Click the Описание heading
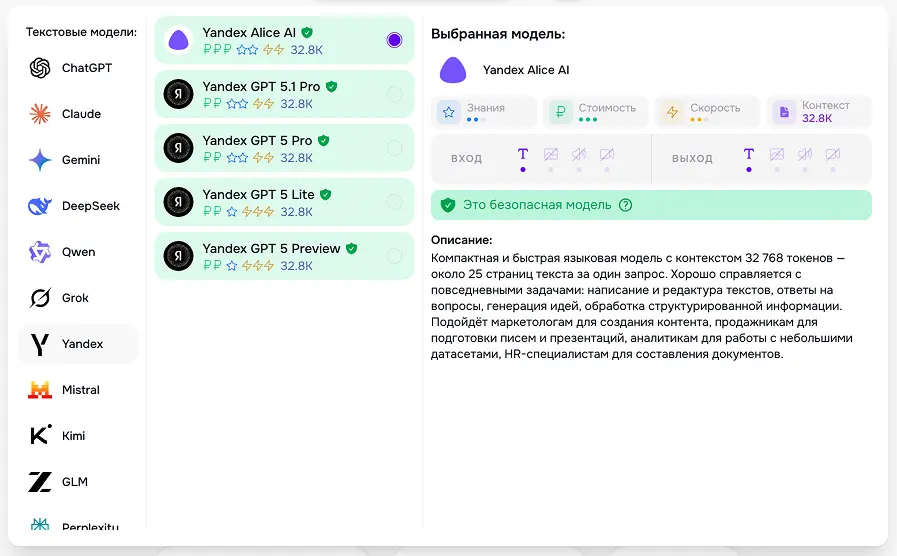The width and height of the screenshot is (897, 556). (462, 240)
